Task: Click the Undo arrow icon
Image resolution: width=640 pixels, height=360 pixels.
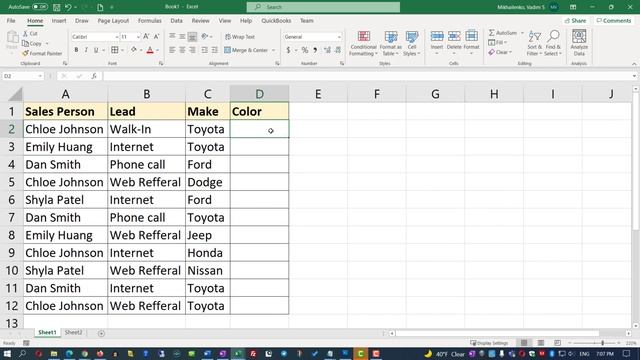Action: click(68, 7)
